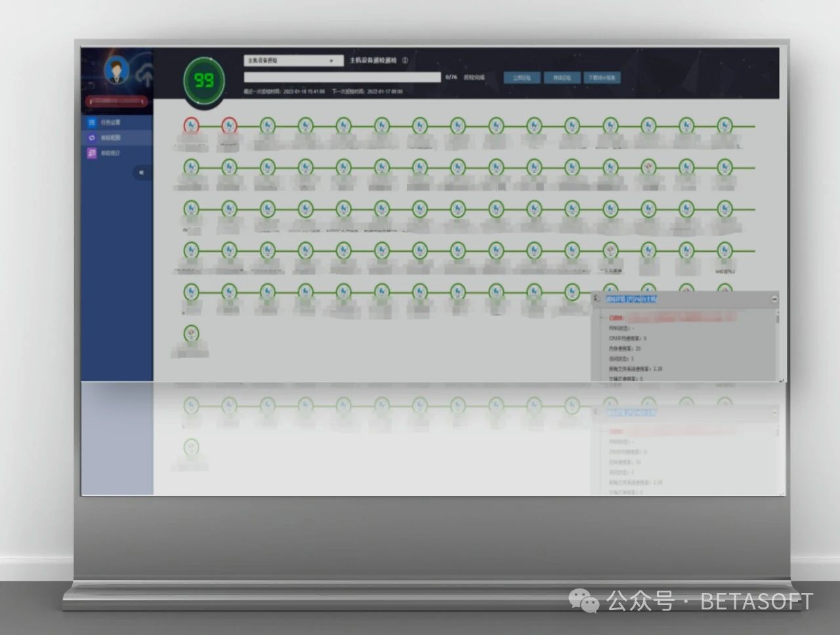Click the green 99 score gauge
The width and height of the screenshot is (840, 635).
tap(203, 81)
